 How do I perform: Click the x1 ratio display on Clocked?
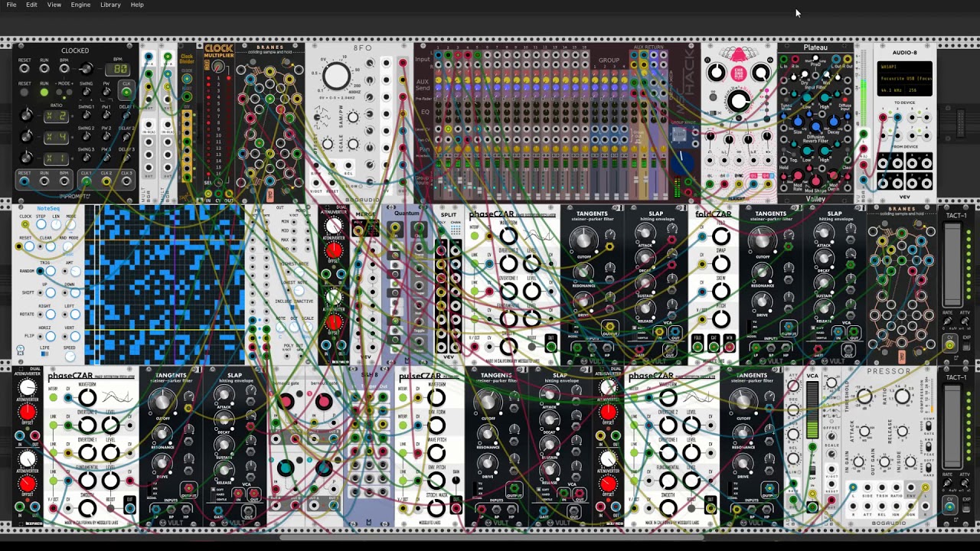[x=55, y=159]
